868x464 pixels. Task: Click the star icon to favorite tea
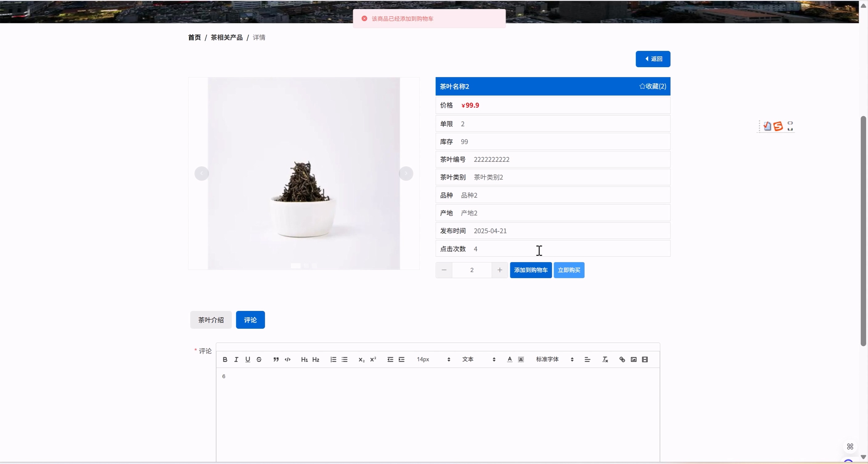pyautogui.click(x=642, y=86)
